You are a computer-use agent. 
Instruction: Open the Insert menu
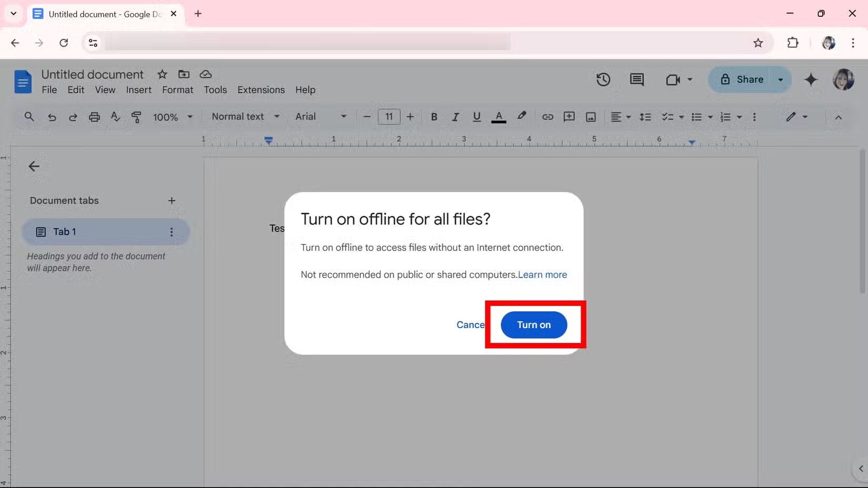click(138, 90)
